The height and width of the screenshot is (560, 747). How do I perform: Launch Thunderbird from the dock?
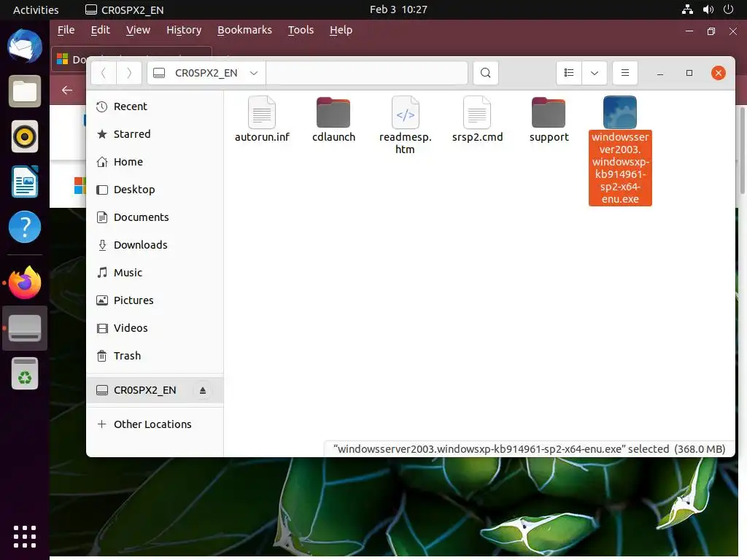coord(25,46)
